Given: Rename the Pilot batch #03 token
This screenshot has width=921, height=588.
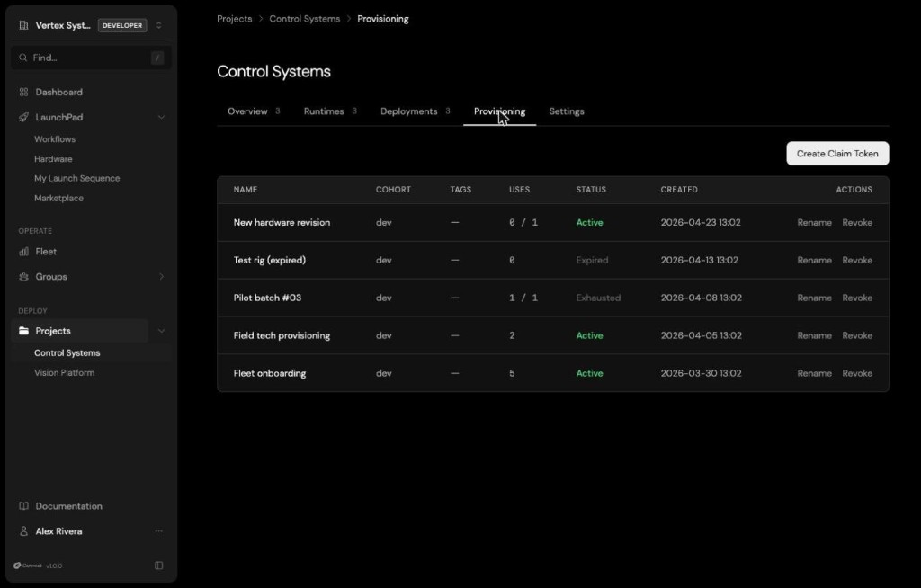Looking at the screenshot, I should pyautogui.click(x=814, y=298).
